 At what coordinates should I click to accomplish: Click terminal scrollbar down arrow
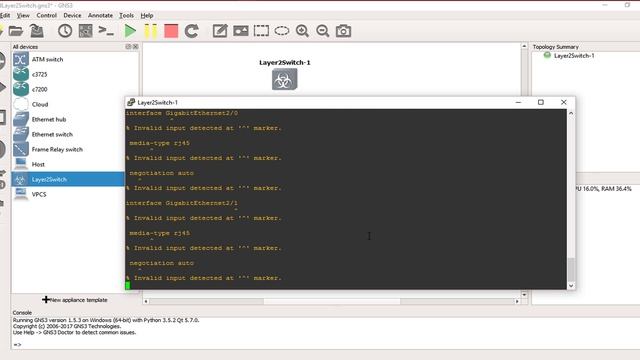[x=571, y=286]
